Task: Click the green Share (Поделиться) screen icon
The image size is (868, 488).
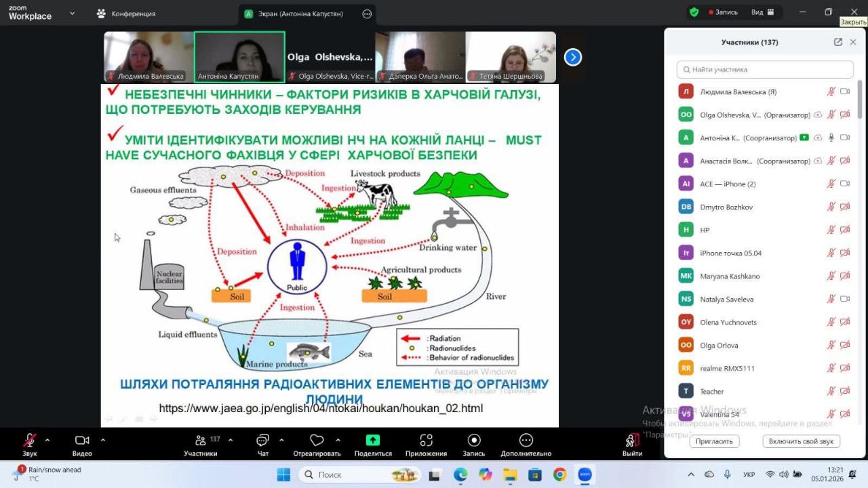Action: [372, 441]
